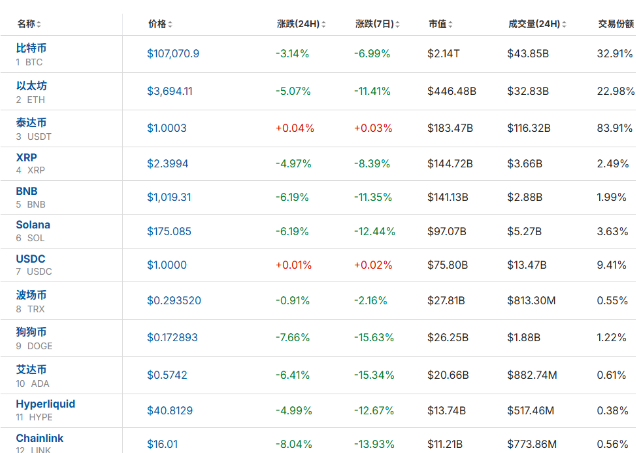Click Bitcoin price $107,070.9
636x453 pixels.
click(x=174, y=53)
